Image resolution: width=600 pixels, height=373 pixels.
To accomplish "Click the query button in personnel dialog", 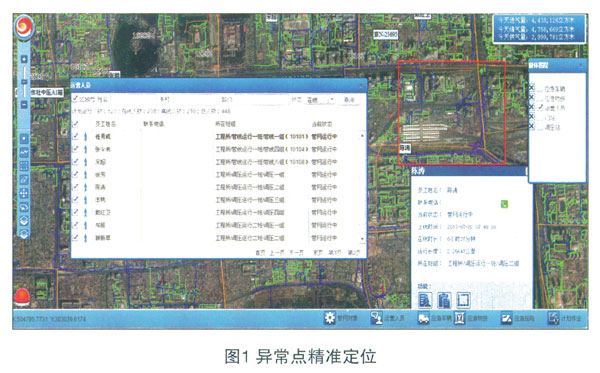I will [349, 100].
